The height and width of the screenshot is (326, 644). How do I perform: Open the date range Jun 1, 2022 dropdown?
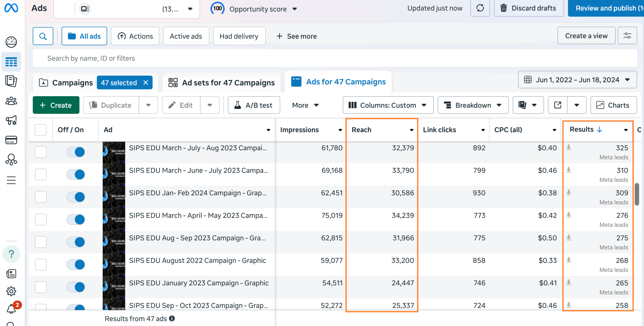pyautogui.click(x=577, y=80)
